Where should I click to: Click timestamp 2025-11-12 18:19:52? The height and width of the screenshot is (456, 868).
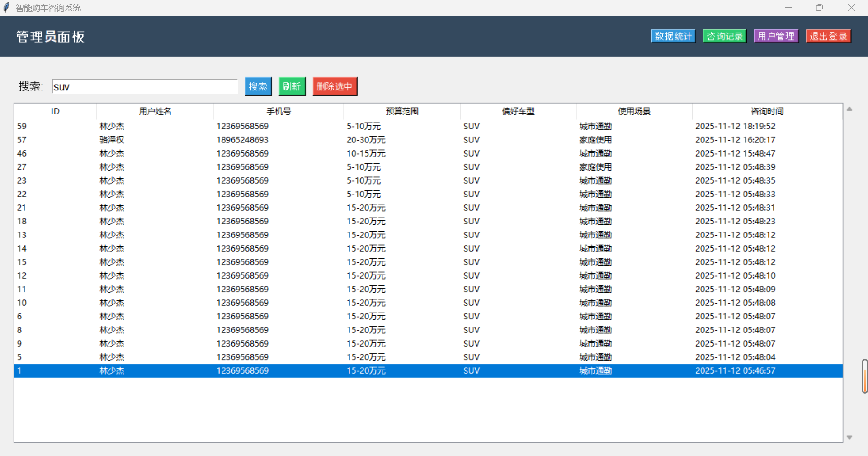pyautogui.click(x=735, y=126)
